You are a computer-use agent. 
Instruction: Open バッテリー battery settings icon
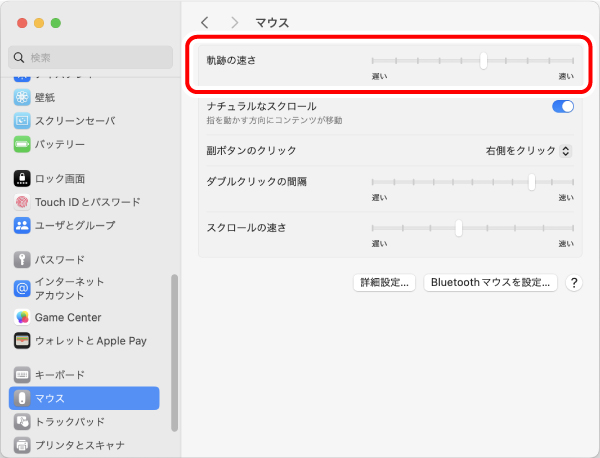click(22, 144)
